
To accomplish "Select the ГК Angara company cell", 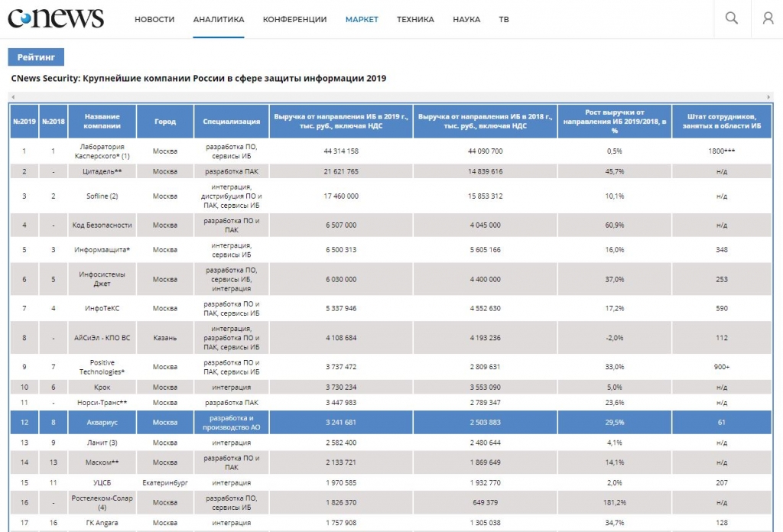I will (x=102, y=523).
